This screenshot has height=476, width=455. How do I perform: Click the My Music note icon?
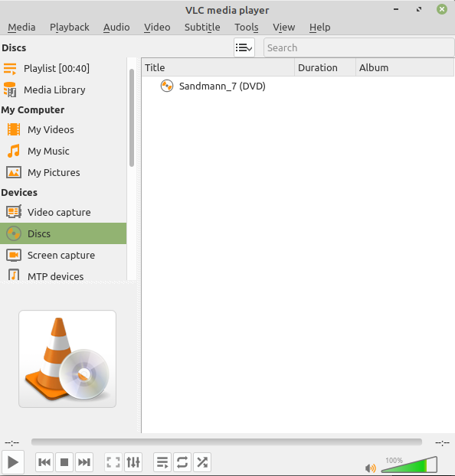click(x=14, y=151)
